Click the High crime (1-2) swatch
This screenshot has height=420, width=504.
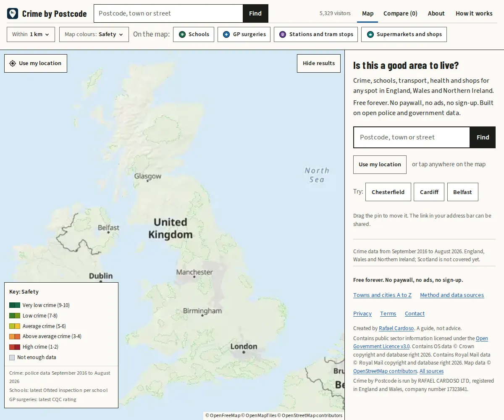coord(15,347)
